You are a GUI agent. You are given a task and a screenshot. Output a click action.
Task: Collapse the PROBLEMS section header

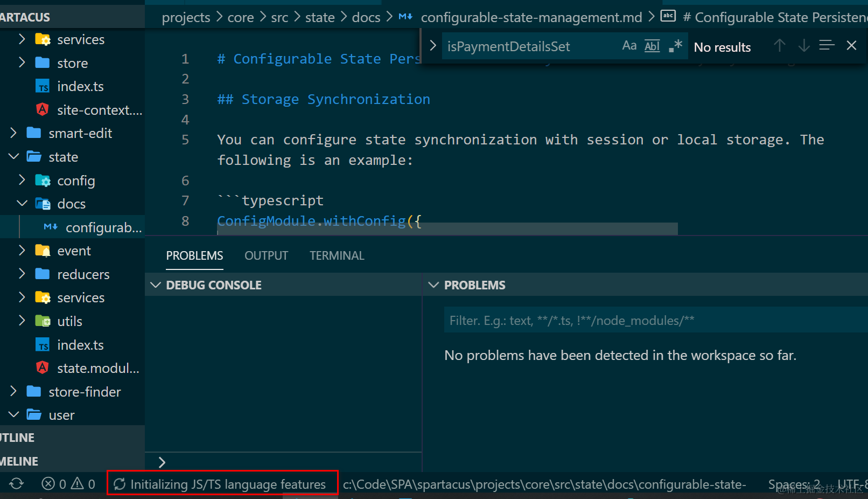(646, 285)
